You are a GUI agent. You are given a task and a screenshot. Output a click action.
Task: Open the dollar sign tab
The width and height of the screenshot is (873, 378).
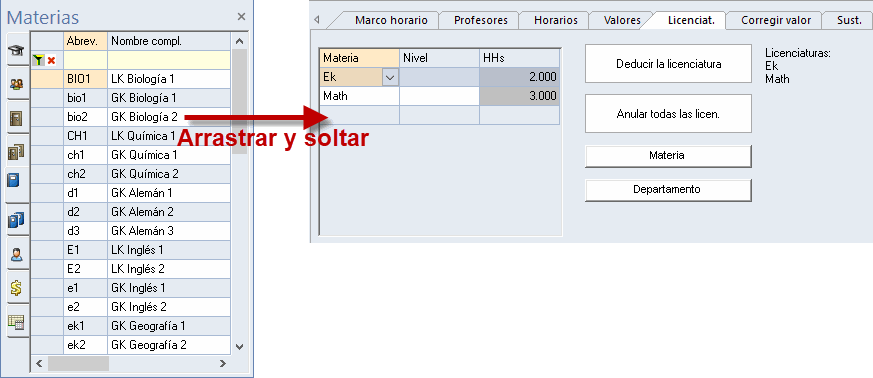coord(17,288)
